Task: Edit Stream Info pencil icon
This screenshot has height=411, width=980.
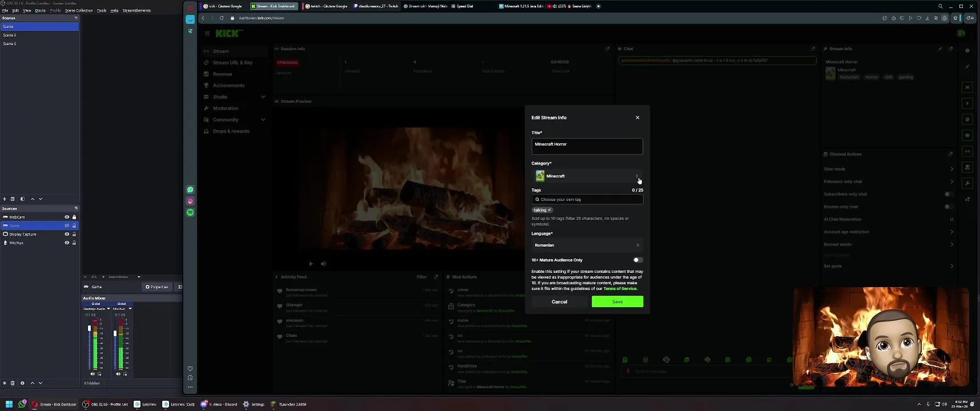Action: tap(940, 49)
